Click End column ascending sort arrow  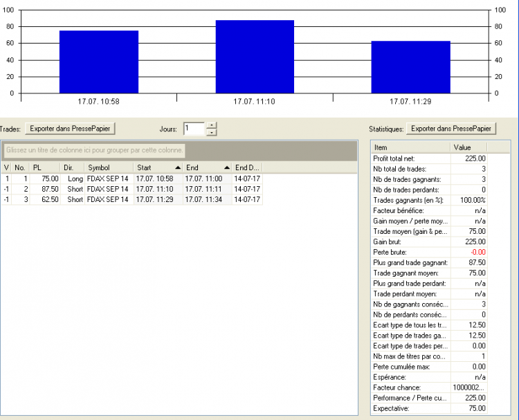tap(227, 168)
